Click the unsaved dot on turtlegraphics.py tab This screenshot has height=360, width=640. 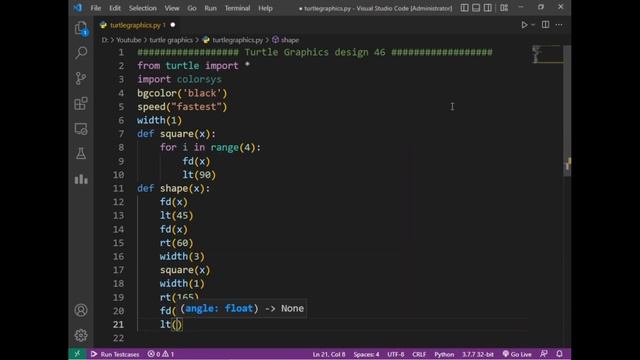tap(173, 25)
